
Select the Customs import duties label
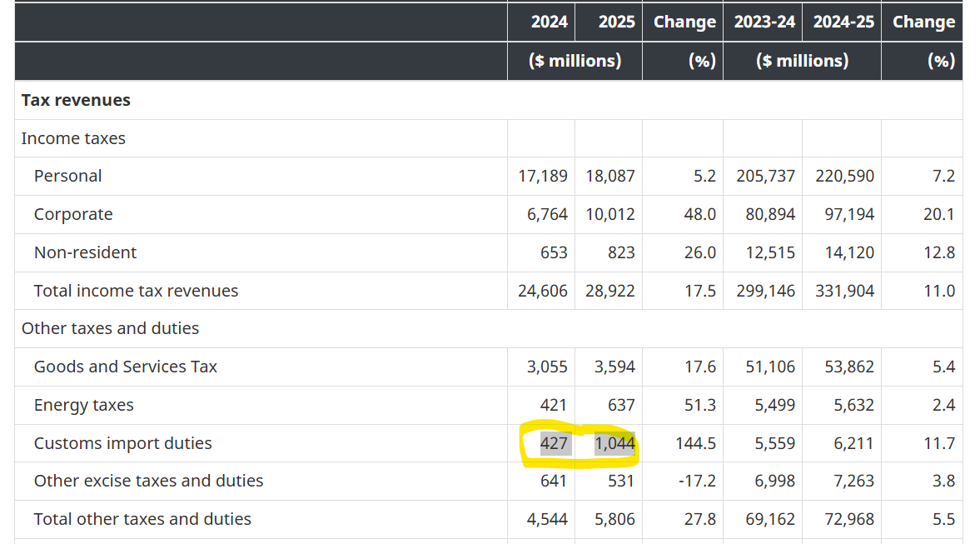click(122, 443)
